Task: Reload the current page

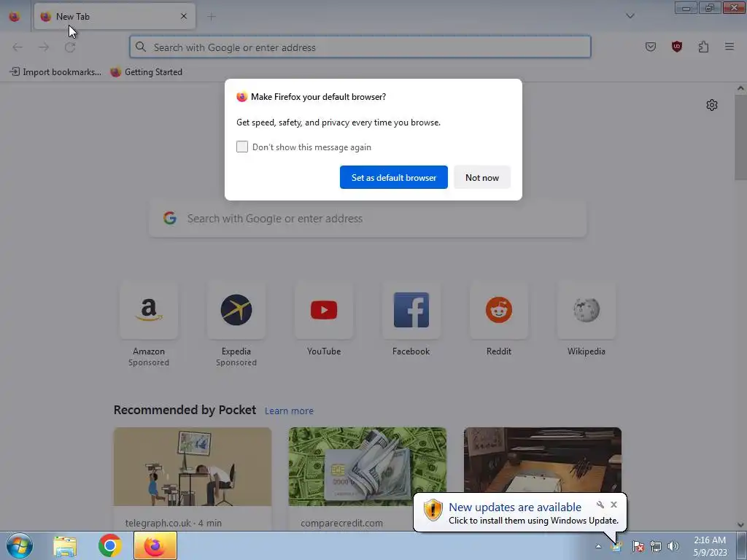Action: (70, 47)
